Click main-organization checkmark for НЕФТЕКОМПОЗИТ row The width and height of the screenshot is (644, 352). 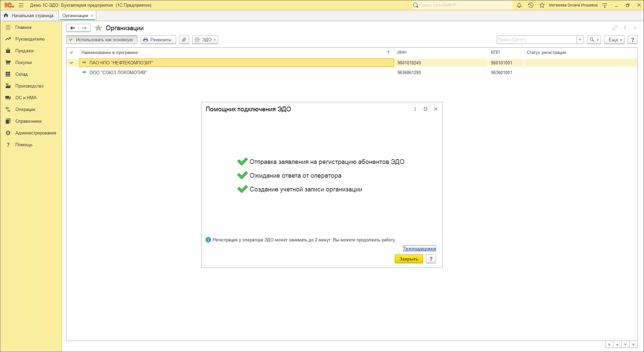71,63
